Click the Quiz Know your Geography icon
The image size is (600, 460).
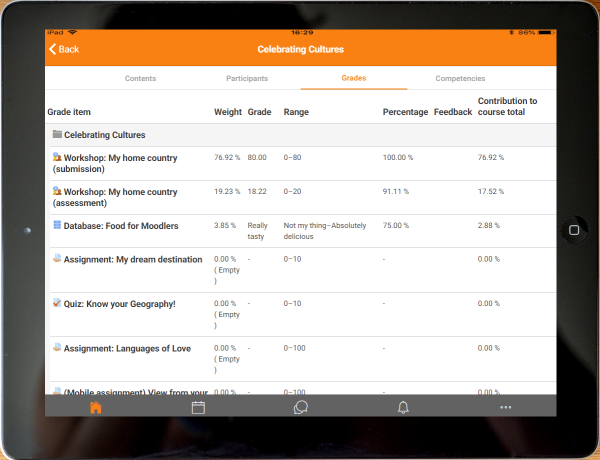coord(57,303)
